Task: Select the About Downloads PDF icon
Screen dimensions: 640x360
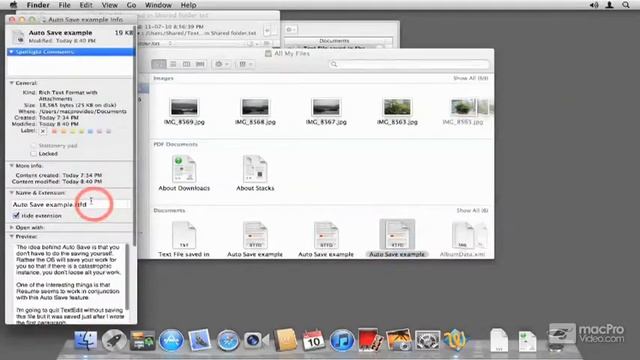Action: (184, 169)
